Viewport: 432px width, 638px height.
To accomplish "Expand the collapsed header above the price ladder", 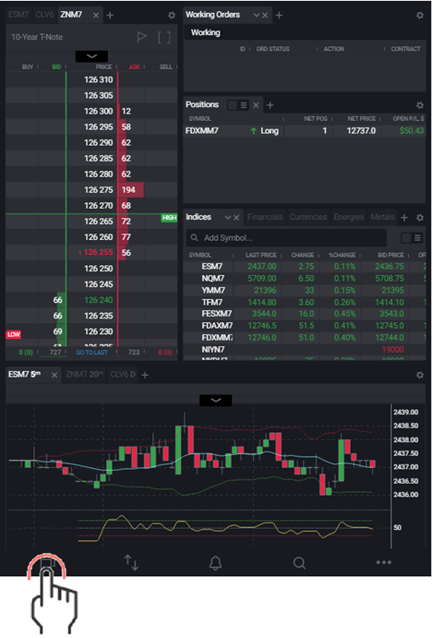I will (x=92, y=56).
